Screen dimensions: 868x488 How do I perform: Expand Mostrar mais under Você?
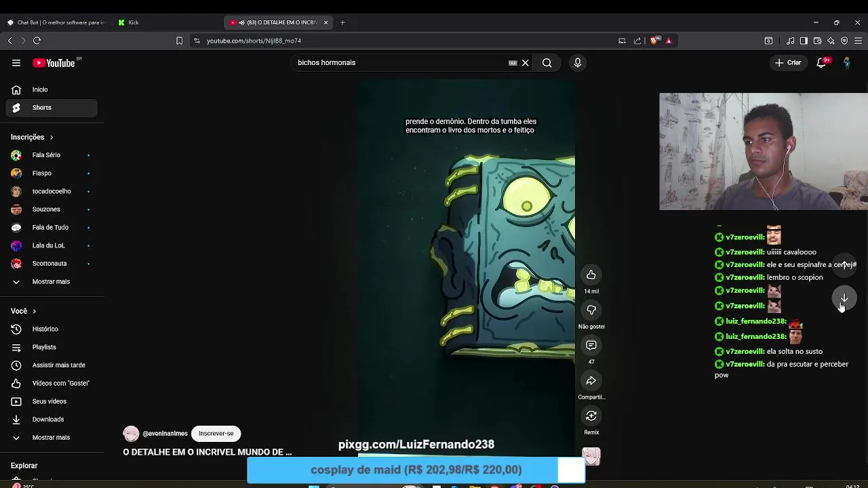tap(52, 438)
